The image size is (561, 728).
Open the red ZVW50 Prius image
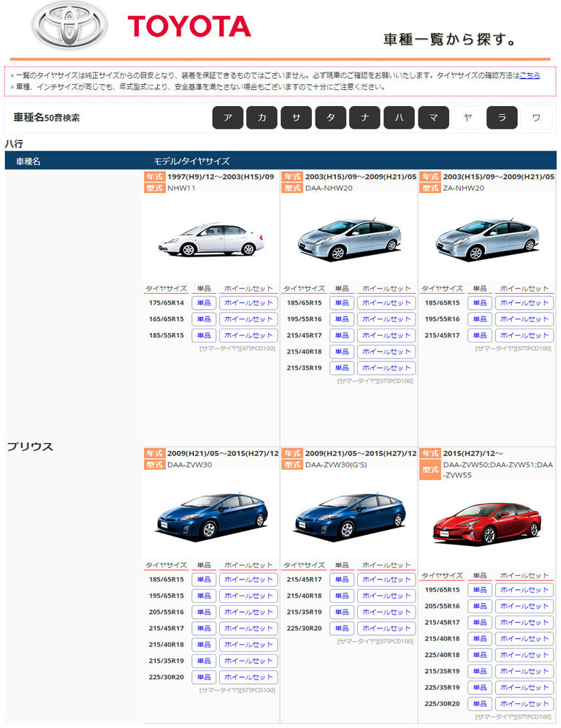486,523
